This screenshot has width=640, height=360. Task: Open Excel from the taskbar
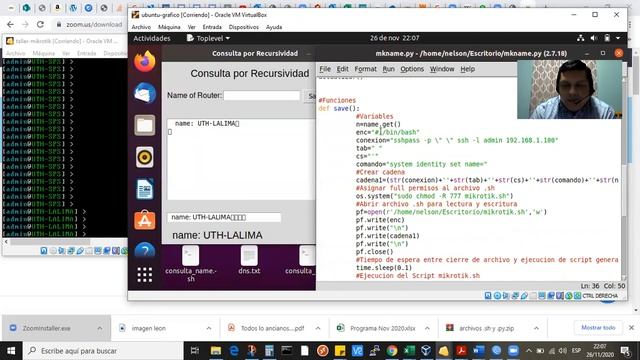tap(409, 351)
